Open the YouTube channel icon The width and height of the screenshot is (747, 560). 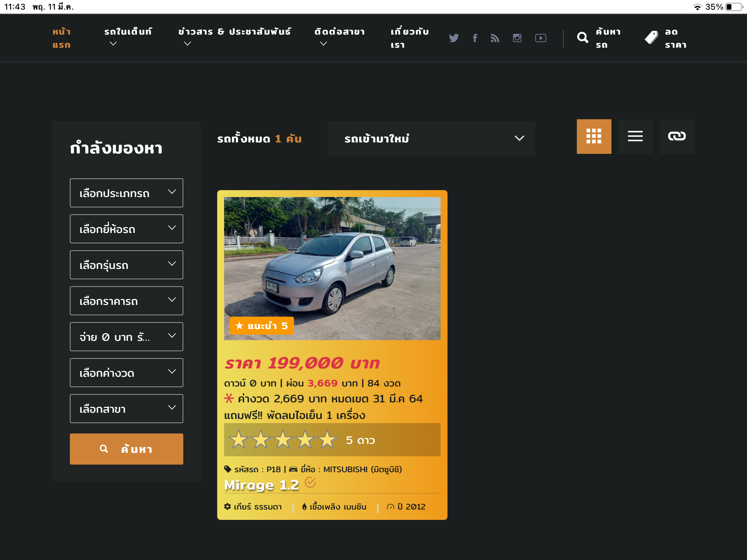[541, 38]
